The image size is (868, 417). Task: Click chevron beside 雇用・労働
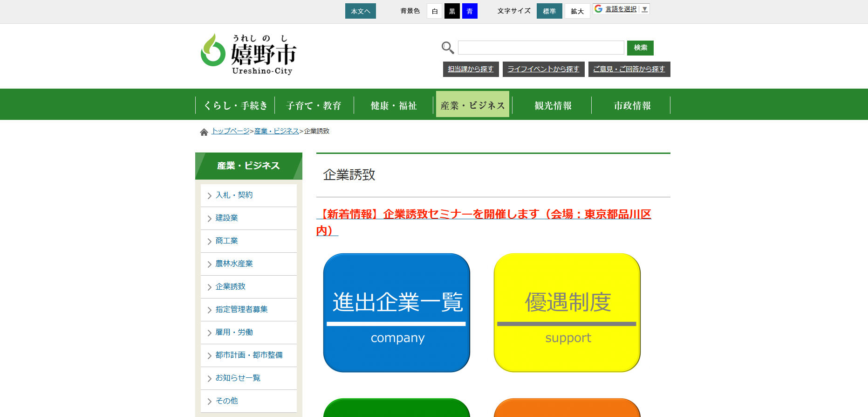coord(210,333)
